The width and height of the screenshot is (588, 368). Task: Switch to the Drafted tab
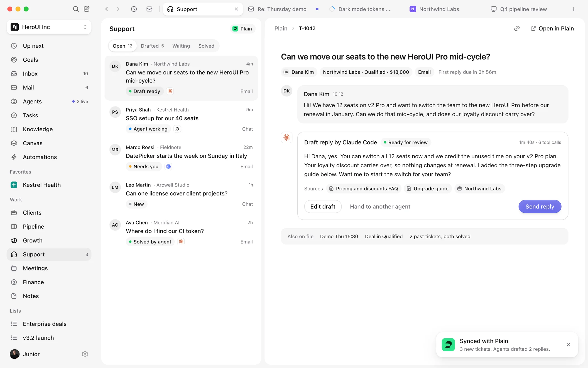tap(152, 46)
